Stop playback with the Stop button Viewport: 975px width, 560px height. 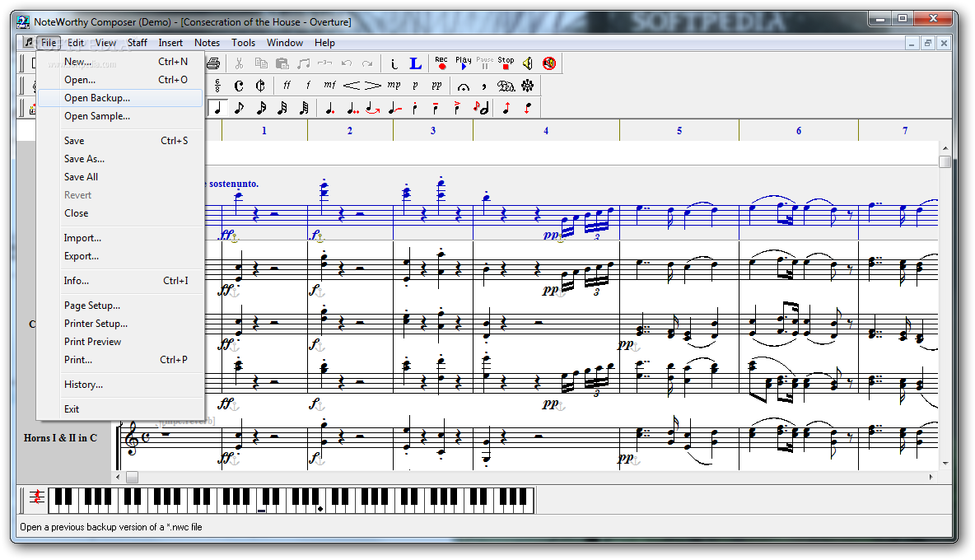(x=506, y=63)
